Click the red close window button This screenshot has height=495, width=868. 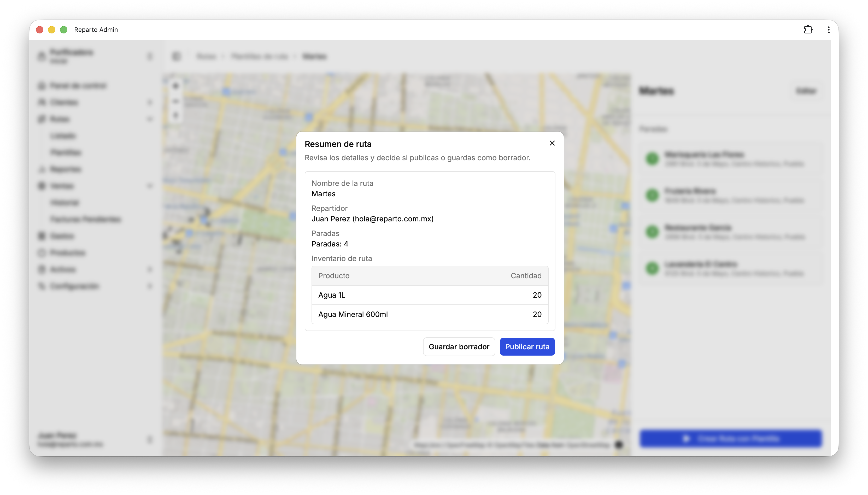click(x=40, y=30)
